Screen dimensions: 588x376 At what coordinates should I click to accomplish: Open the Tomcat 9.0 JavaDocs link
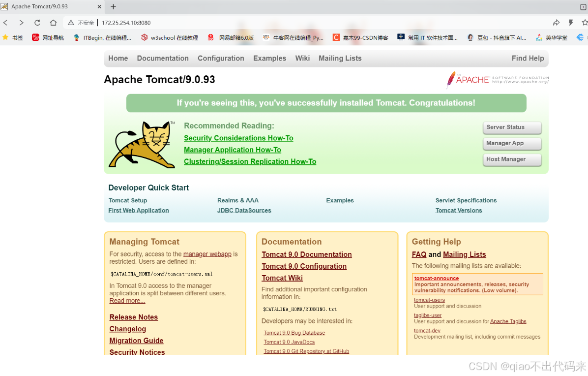point(289,342)
